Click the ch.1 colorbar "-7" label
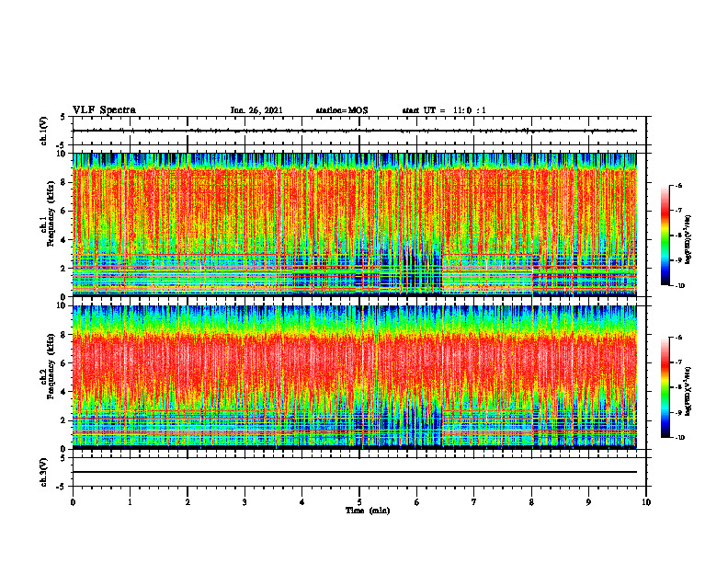728x563 pixels. coord(678,211)
